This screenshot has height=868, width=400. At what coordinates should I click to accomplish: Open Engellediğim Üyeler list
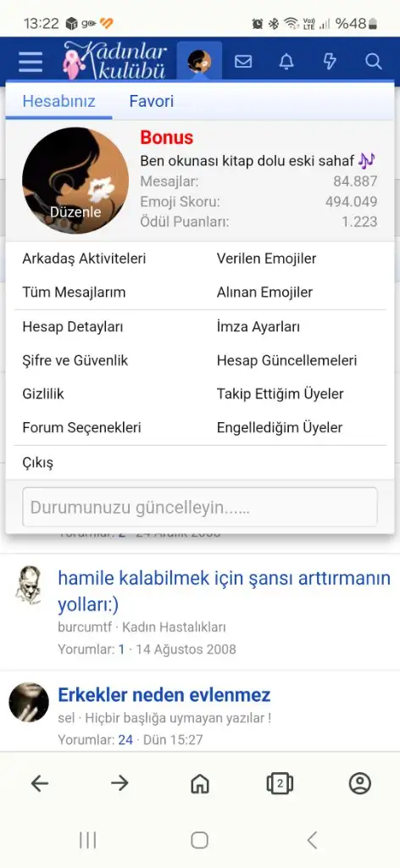pos(280,427)
